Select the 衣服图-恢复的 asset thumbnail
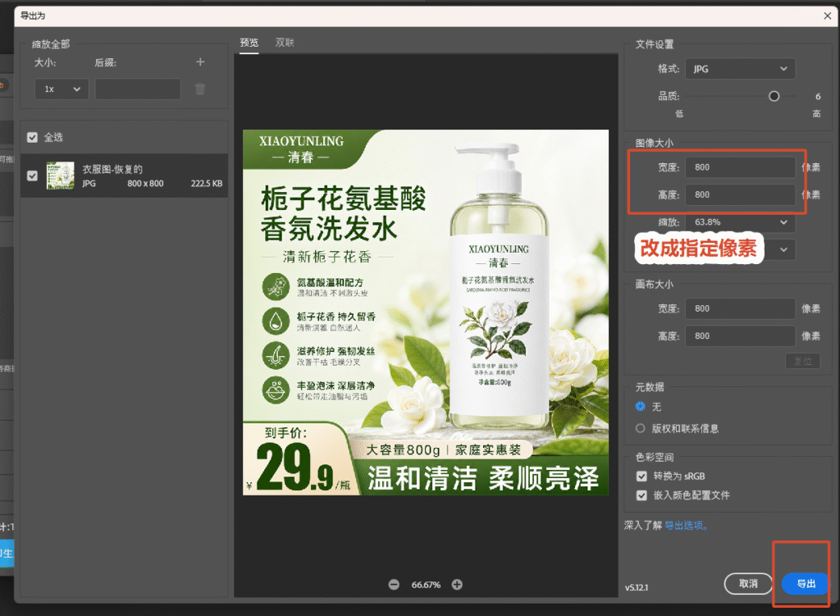The height and width of the screenshot is (616, 840). tap(60, 176)
